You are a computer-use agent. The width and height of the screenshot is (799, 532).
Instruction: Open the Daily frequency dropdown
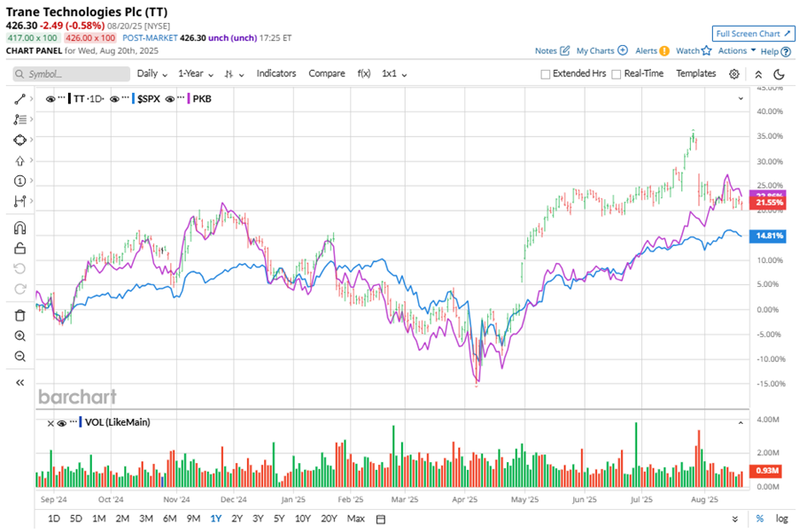151,73
